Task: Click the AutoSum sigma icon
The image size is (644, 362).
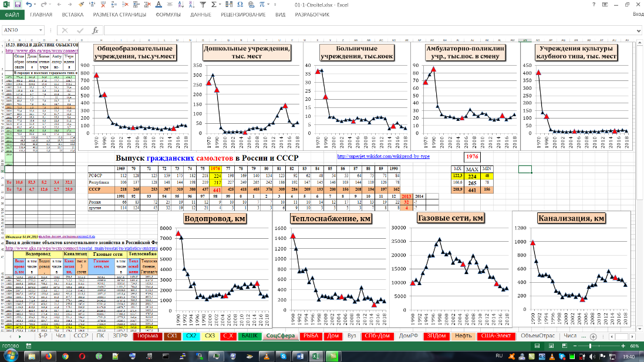Action: click(x=214, y=4)
